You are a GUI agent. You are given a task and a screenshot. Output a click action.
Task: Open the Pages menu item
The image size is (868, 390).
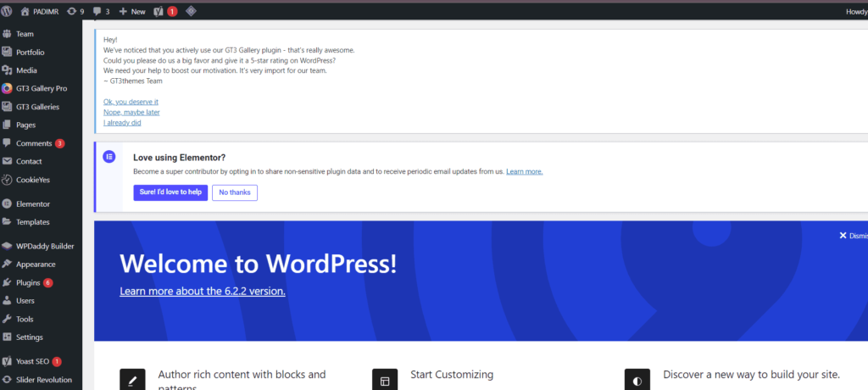tap(26, 125)
